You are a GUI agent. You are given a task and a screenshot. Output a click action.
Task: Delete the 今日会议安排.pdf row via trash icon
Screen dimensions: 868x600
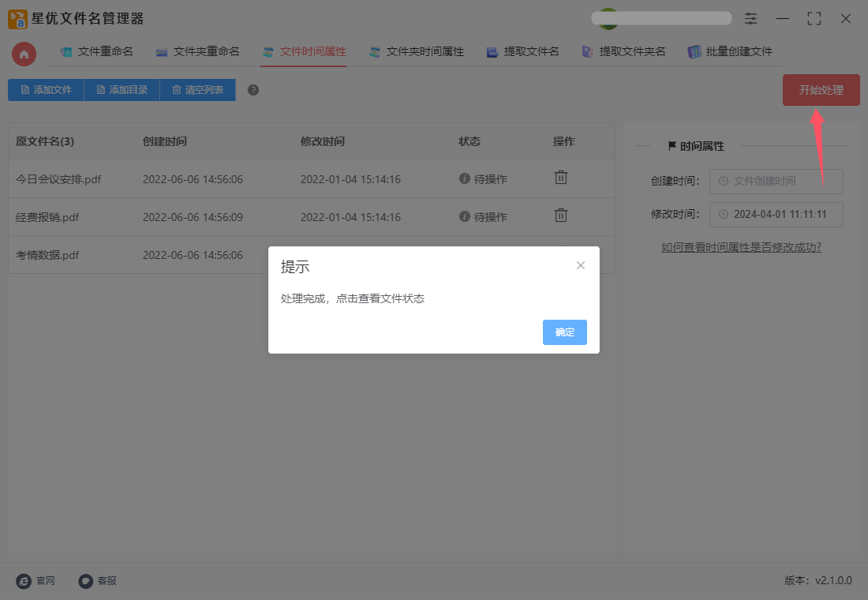pos(561,178)
